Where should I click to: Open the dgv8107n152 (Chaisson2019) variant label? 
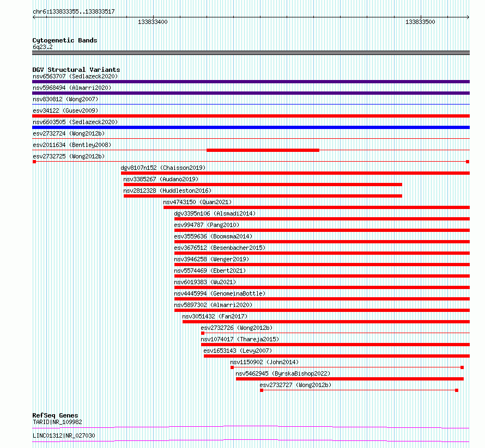click(163, 168)
